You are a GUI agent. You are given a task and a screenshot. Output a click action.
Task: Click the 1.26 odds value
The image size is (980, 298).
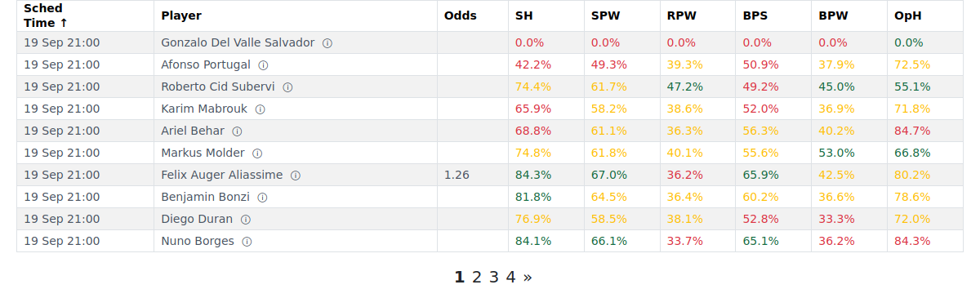457,175
